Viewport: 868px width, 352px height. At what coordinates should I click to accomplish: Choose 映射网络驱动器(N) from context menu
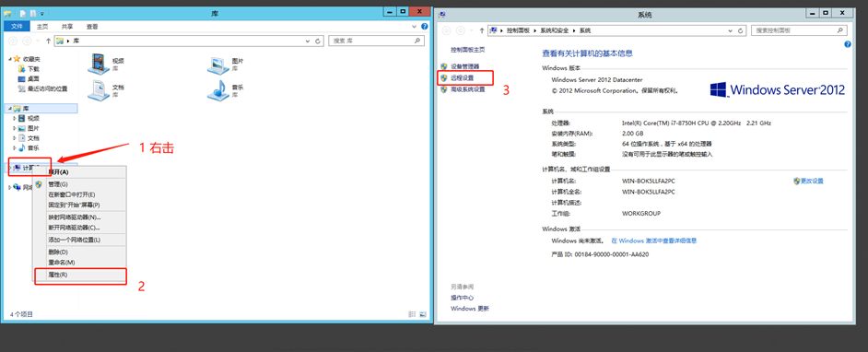point(80,217)
